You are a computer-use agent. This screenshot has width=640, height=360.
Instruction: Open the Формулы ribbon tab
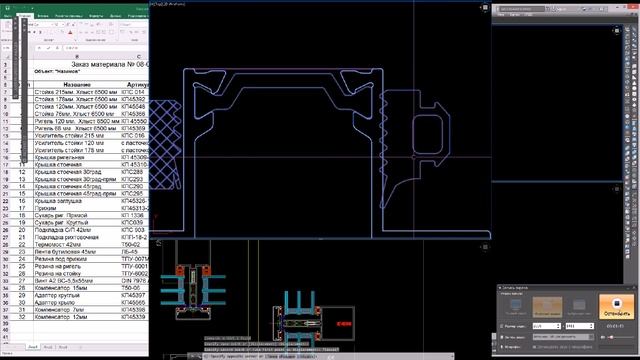tap(96, 16)
